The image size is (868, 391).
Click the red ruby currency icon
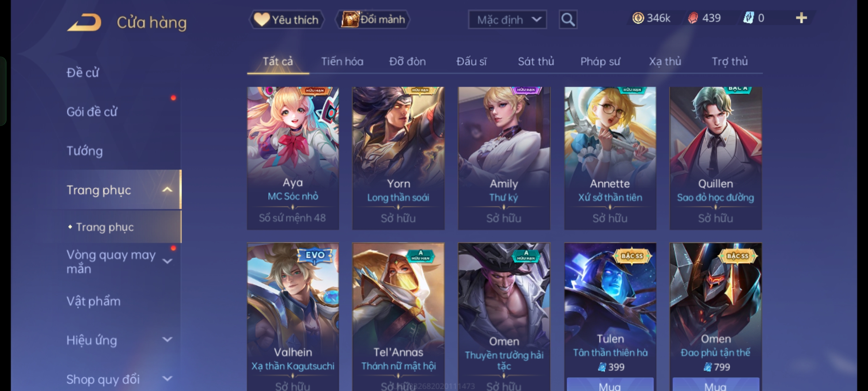(x=693, y=18)
